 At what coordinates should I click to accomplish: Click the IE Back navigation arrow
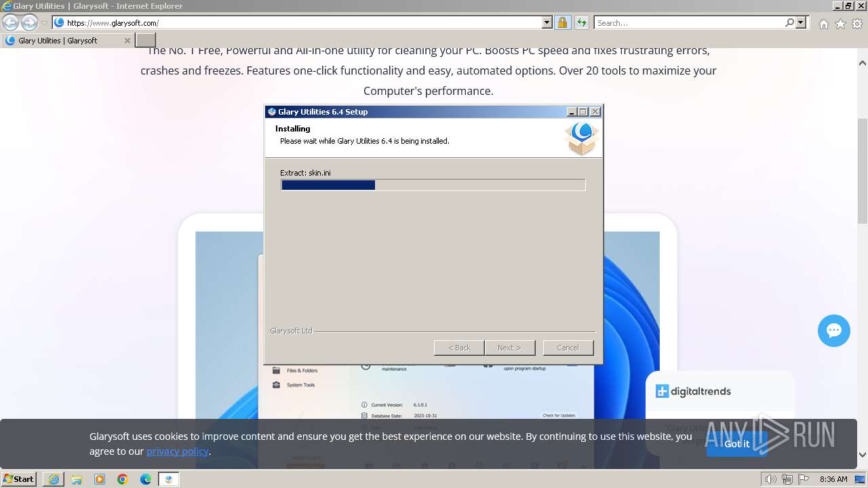coord(10,22)
